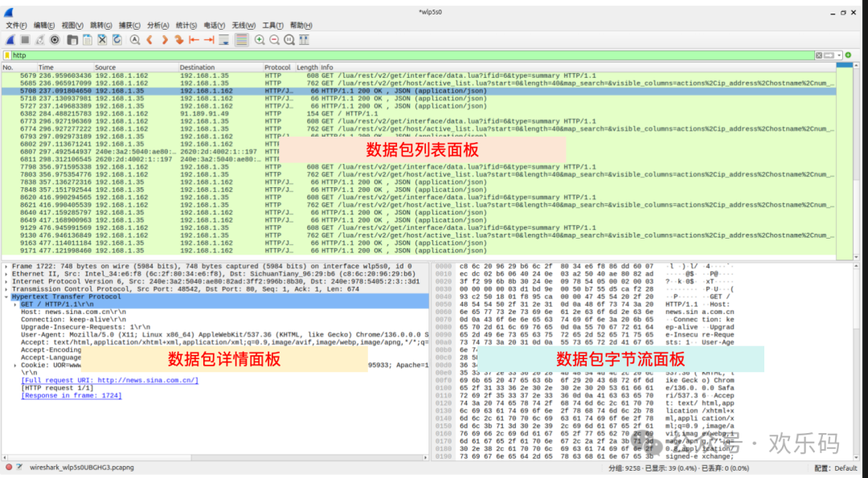Viewport: 868px width, 478px height.
Task: Apply display filter with arrow button
Action: click(829, 55)
